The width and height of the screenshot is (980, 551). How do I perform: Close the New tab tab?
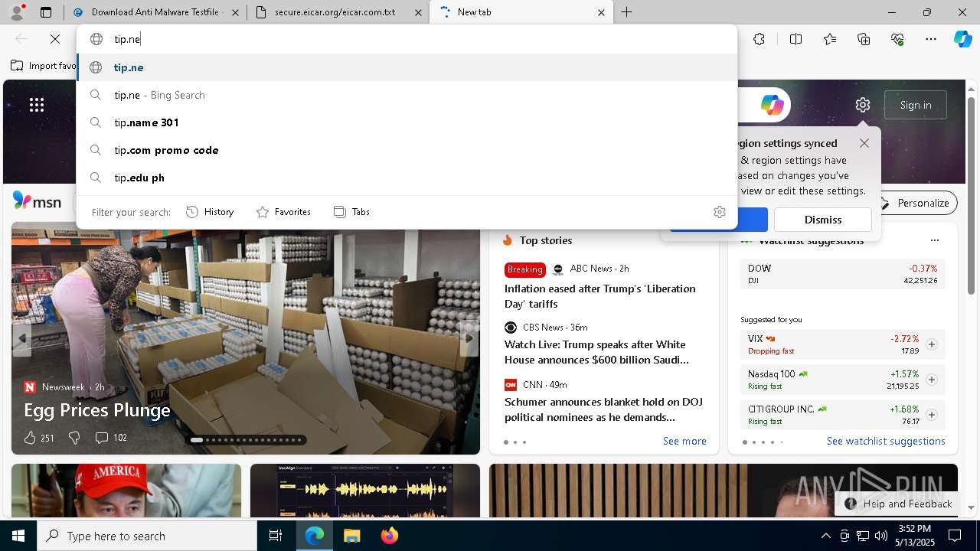tap(601, 12)
